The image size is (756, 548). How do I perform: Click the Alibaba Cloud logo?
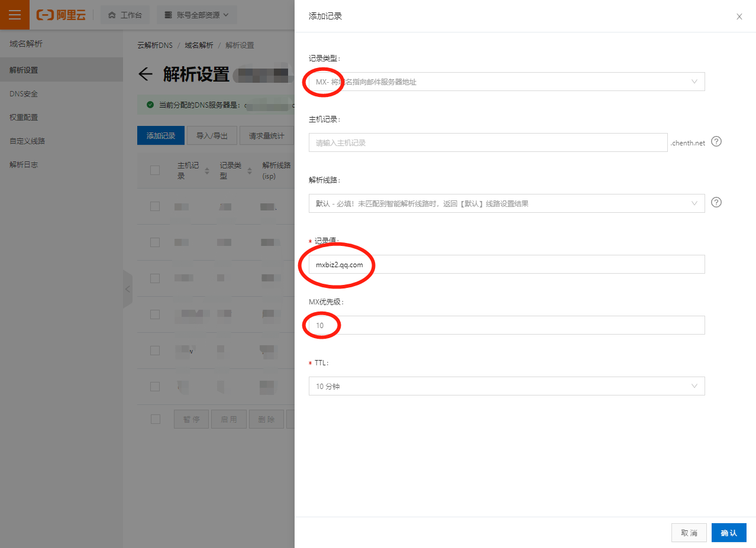(62, 14)
